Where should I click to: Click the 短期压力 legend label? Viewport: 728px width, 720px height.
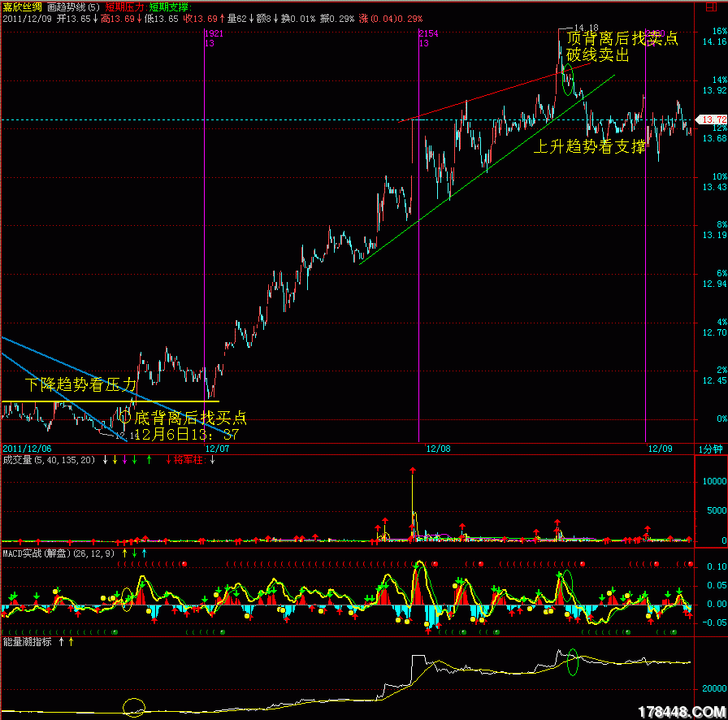coord(124,7)
